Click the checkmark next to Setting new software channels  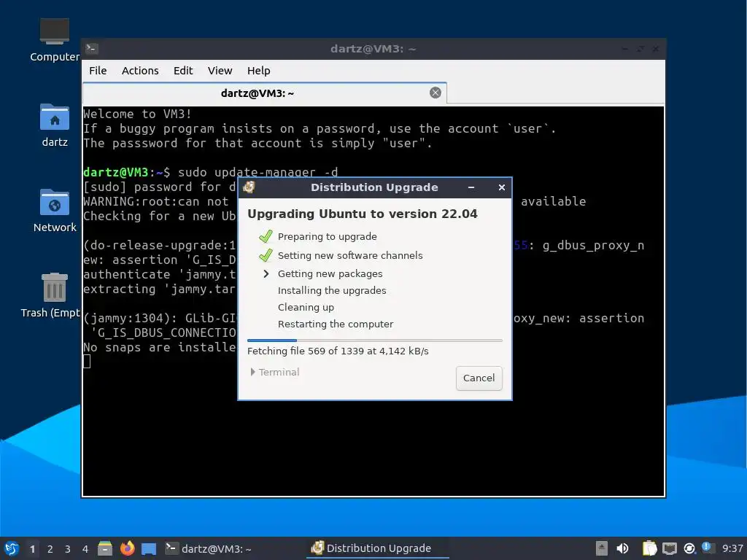click(x=266, y=255)
